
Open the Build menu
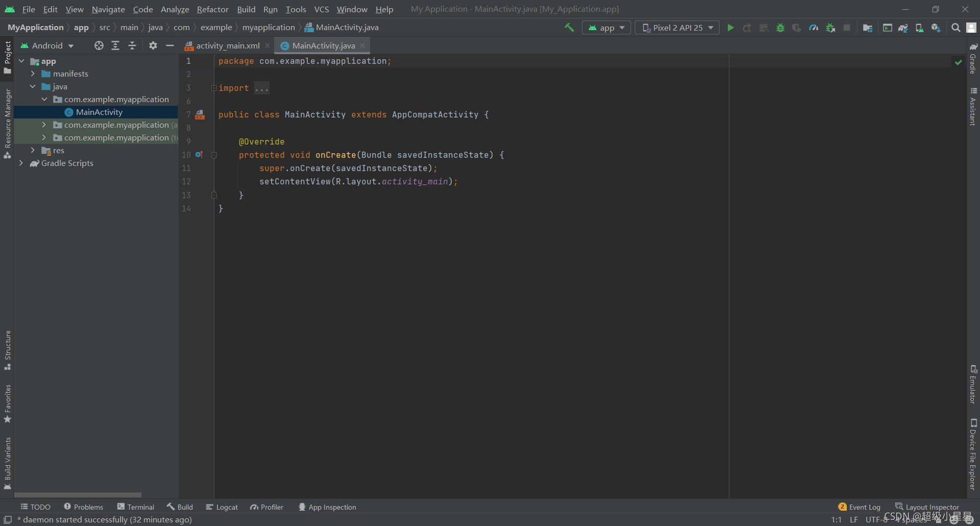pyautogui.click(x=246, y=9)
